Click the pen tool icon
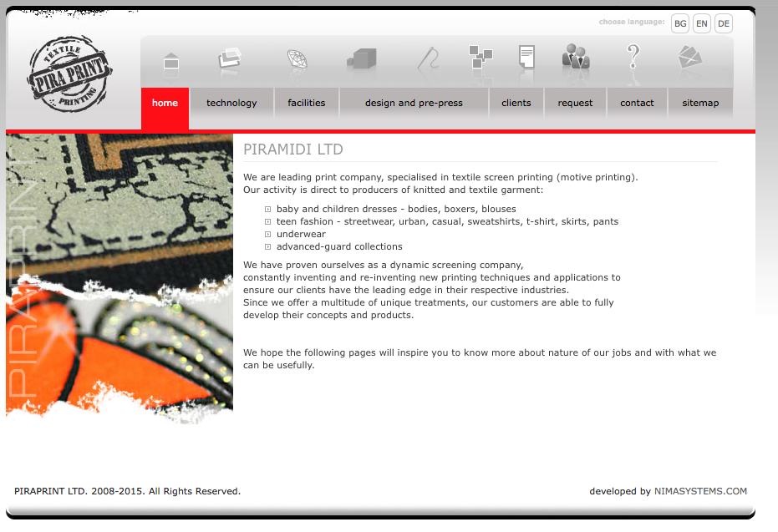Screen dimensions: 778x532 click(x=428, y=58)
